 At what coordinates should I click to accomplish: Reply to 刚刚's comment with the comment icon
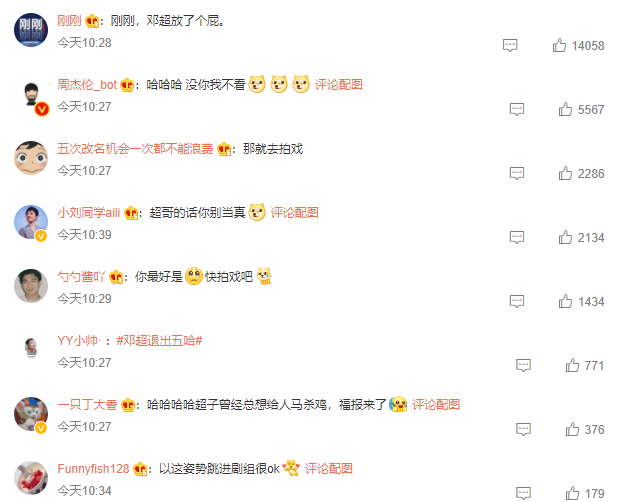(x=510, y=45)
